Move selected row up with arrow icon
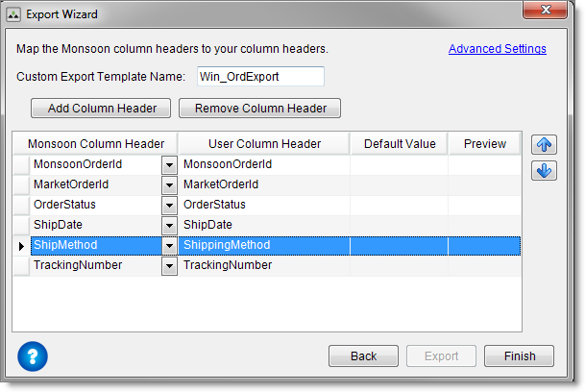 pyautogui.click(x=543, y=145)
